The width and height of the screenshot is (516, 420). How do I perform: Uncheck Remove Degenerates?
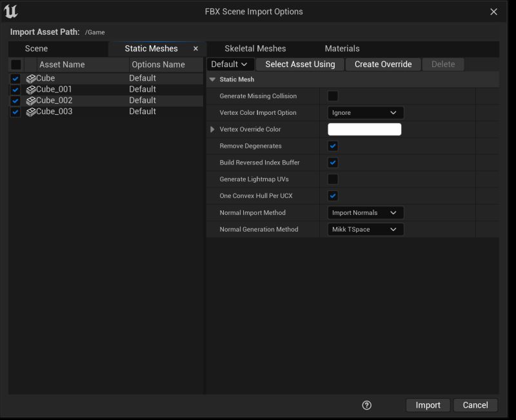point(332,146)
